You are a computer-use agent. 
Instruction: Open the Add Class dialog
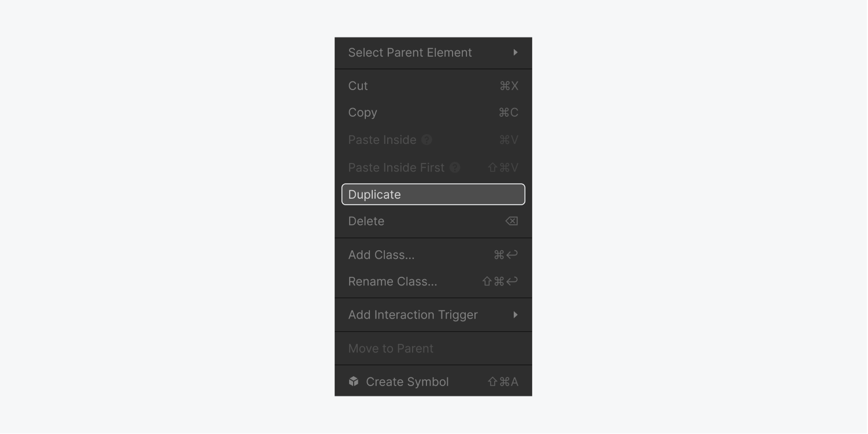(x=381, y=254)
